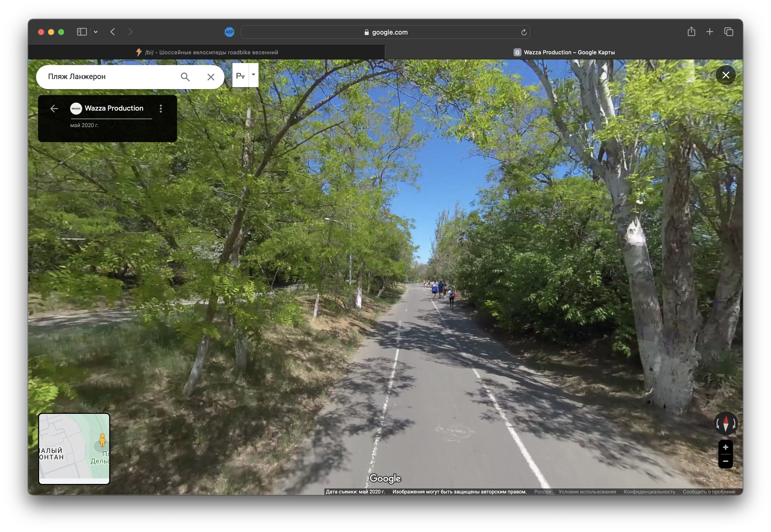Open the three-dot menu beside Wazza Production
This screenshot has width=771, height=532.
click(161, 108)
